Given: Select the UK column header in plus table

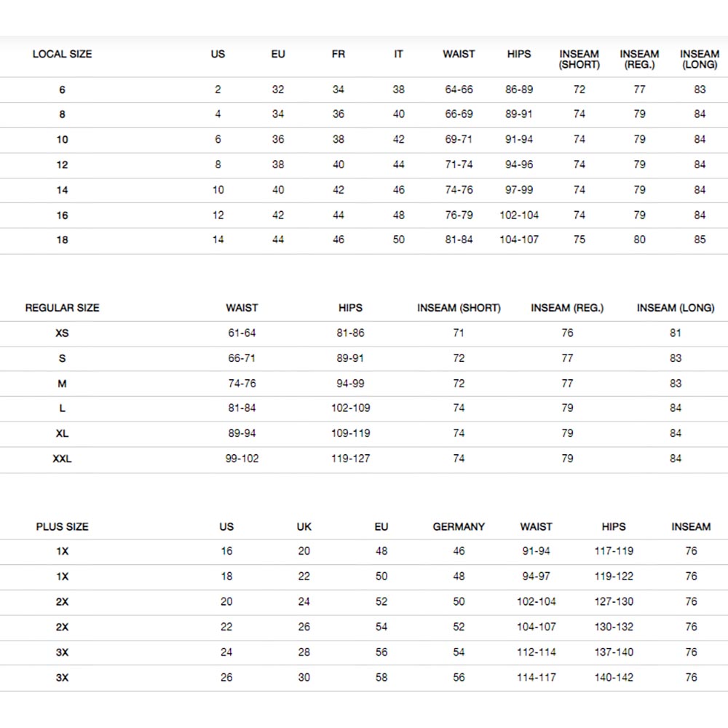Looking at the screenshot, I should [304, 526].
